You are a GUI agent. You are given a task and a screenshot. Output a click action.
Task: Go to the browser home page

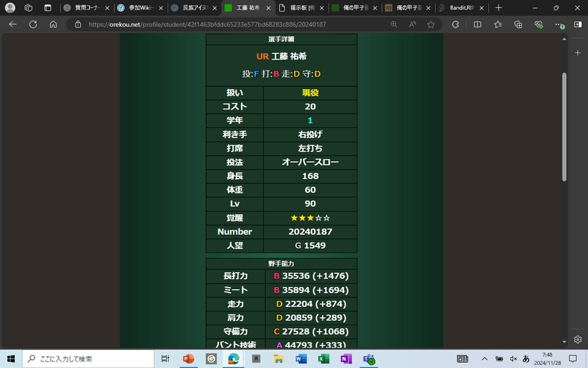click(x=53, y=24)
